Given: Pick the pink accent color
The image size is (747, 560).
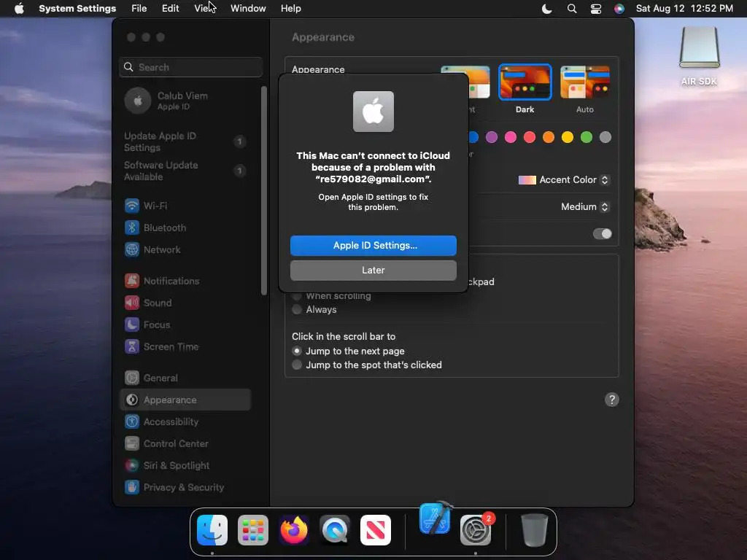Looking at the screenshot, I should [511, 137].
